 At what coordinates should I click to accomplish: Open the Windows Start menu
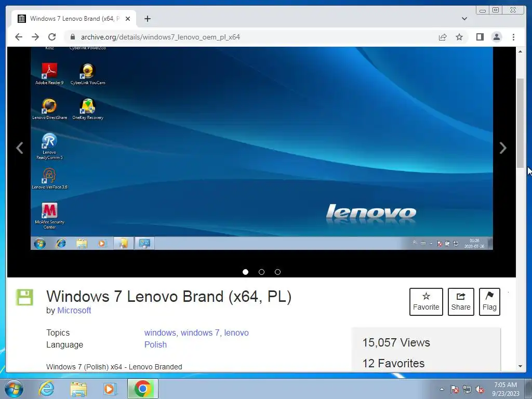pos(14,389)
